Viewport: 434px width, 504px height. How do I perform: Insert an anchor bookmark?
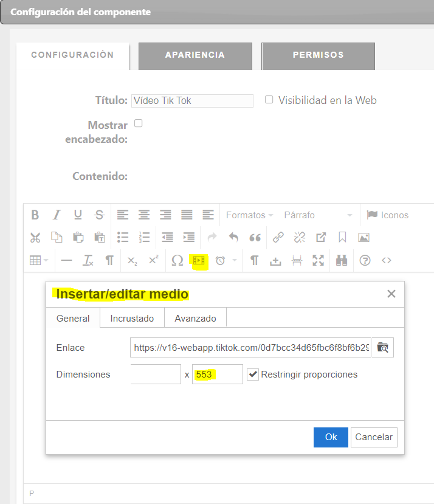click(x=342, y=238)
